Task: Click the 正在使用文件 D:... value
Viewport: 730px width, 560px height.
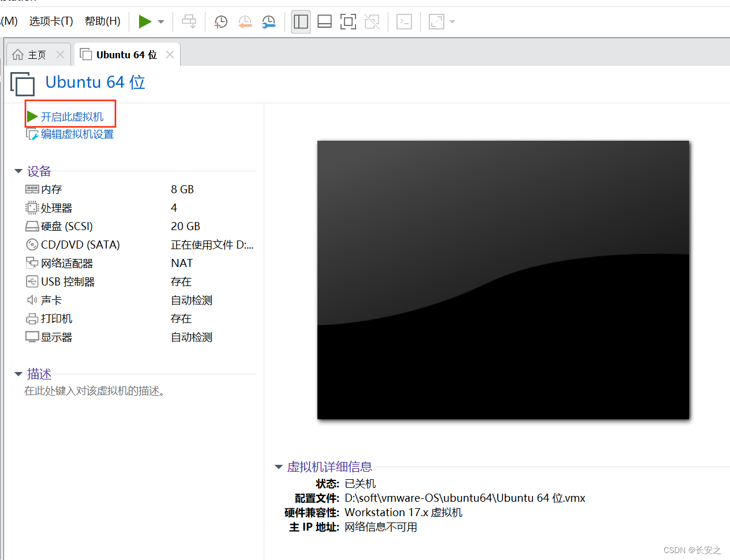Action: (212, 245)
